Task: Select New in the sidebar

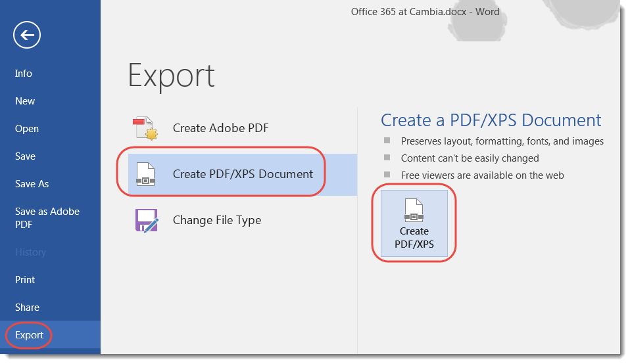Action: [25, 101]
